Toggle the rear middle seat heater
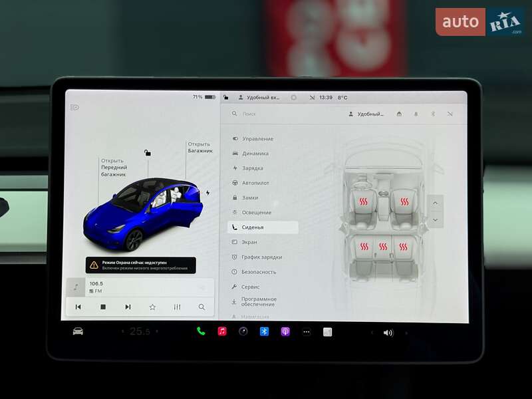This screenshot has height=399, width=532. coord(383,247)
